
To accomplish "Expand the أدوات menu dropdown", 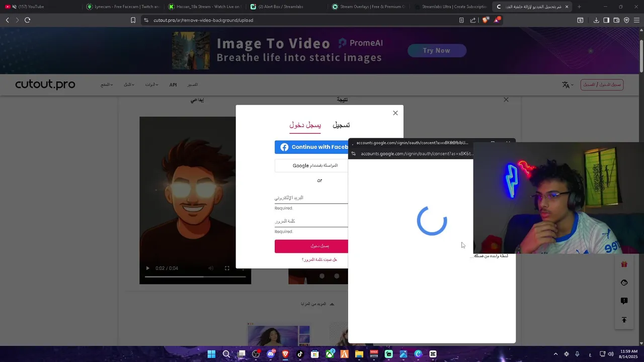I will [x=151, y=84].
